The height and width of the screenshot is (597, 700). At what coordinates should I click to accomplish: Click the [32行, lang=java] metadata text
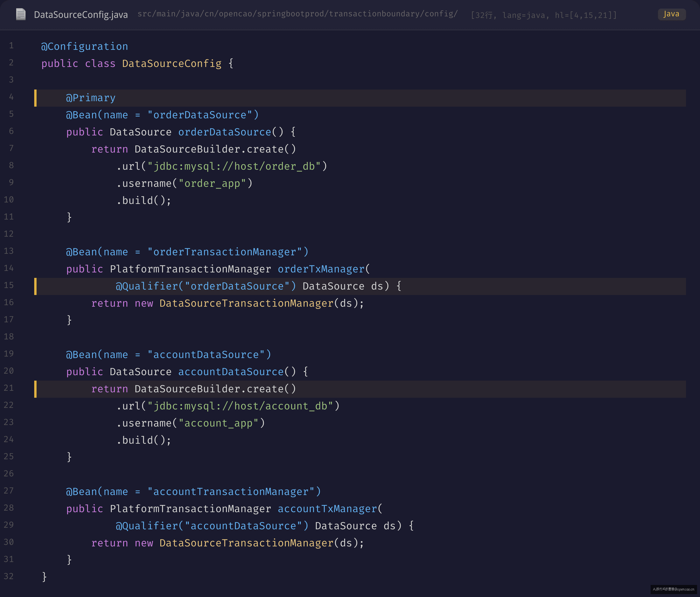(x=544, y=15)
